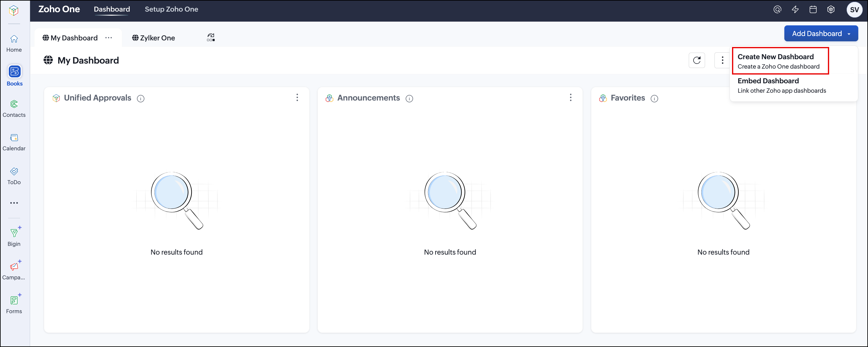Click the Favorites widget title
This screenshot has width=868, height=347.
click(x=628, y=98)
